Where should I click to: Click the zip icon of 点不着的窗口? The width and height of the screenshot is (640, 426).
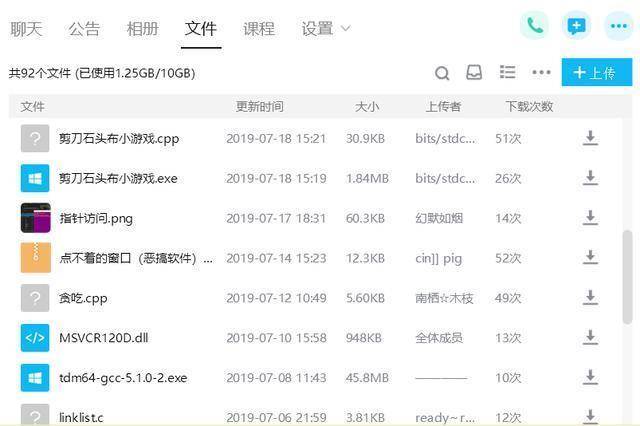click(36, 257)
